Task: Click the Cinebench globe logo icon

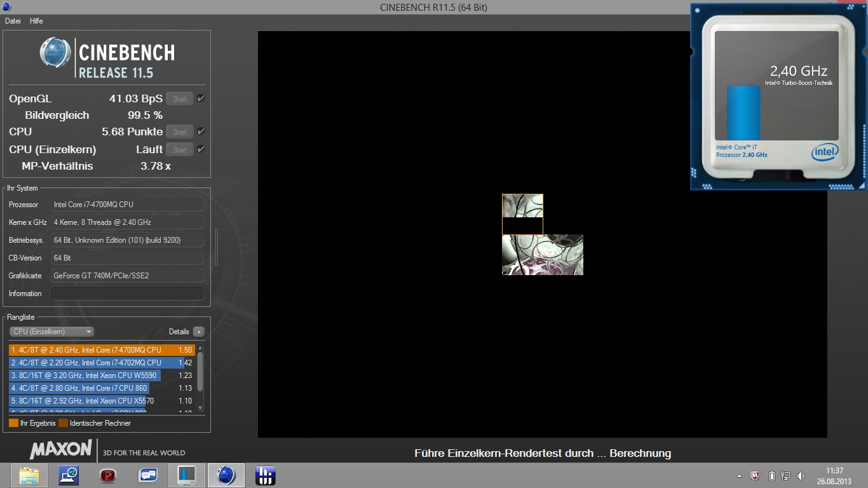Action: pyautogui.click(x=56, y=53)
